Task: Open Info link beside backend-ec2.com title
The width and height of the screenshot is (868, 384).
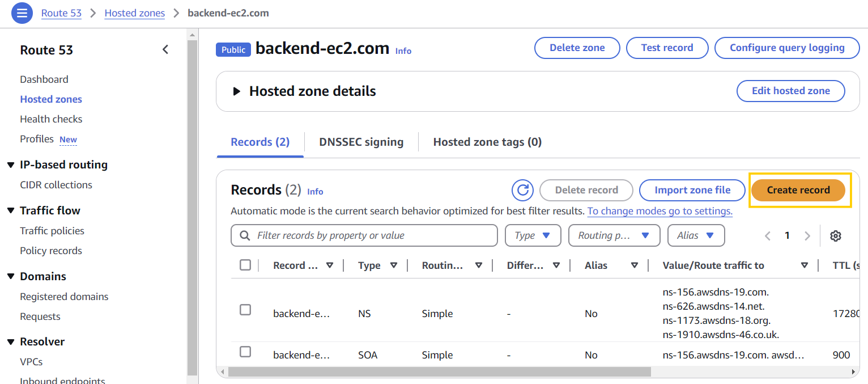Action: (403, 51)
